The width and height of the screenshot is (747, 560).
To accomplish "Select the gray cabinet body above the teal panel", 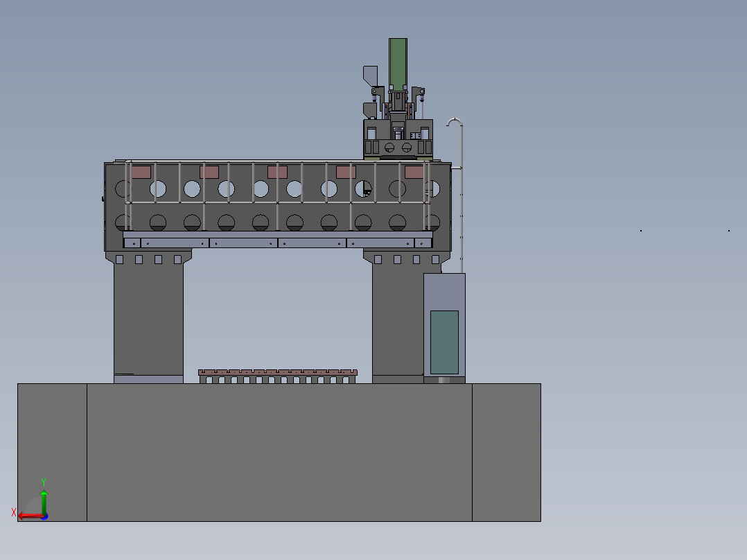I will coord(444,292).
